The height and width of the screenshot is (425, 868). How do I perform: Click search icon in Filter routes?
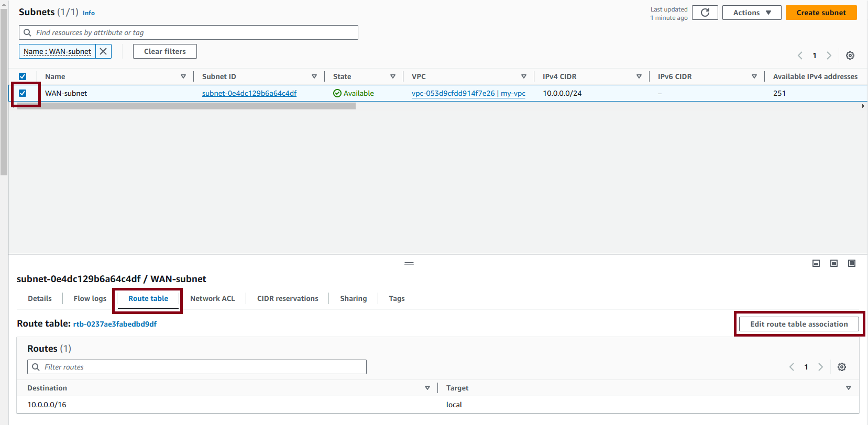click(36, 367)
